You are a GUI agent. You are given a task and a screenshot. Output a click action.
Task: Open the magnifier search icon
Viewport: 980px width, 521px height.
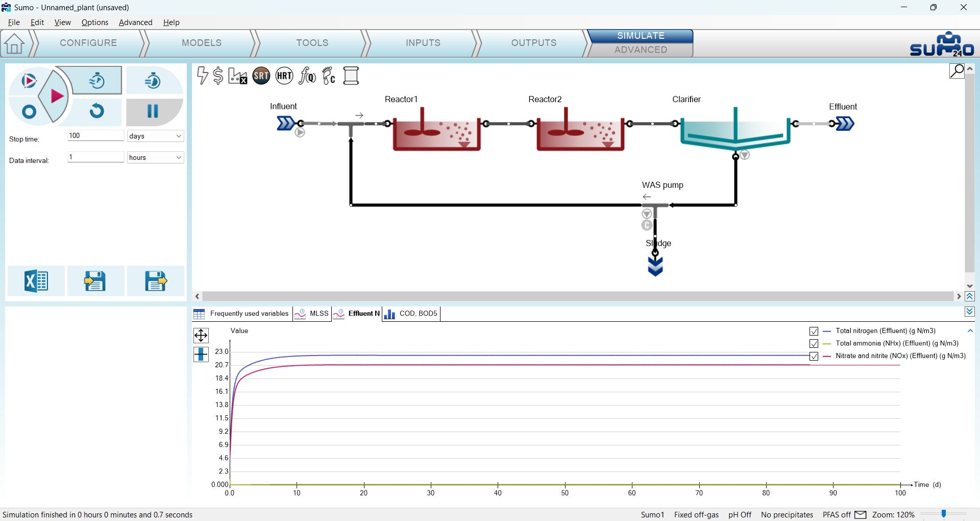[x=957, y=70]
